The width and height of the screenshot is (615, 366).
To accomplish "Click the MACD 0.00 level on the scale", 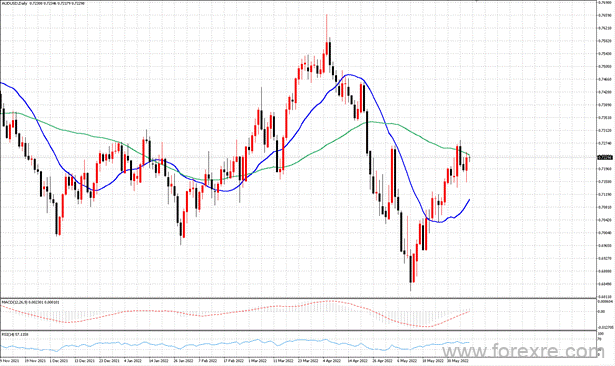I will point(600,311).
